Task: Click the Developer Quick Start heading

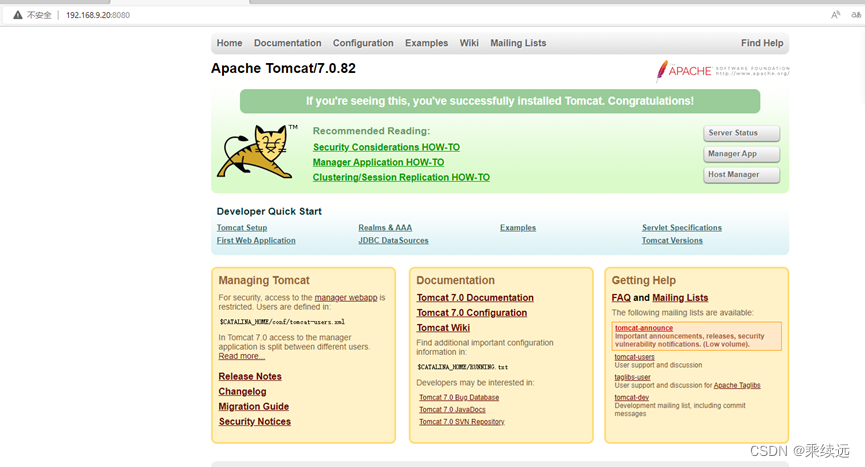Action: point(269,211)
